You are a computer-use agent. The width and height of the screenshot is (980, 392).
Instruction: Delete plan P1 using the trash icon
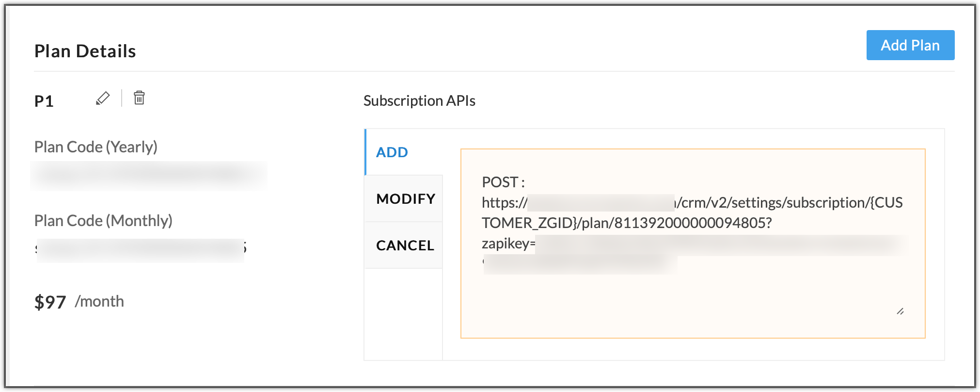coord(139,98)
